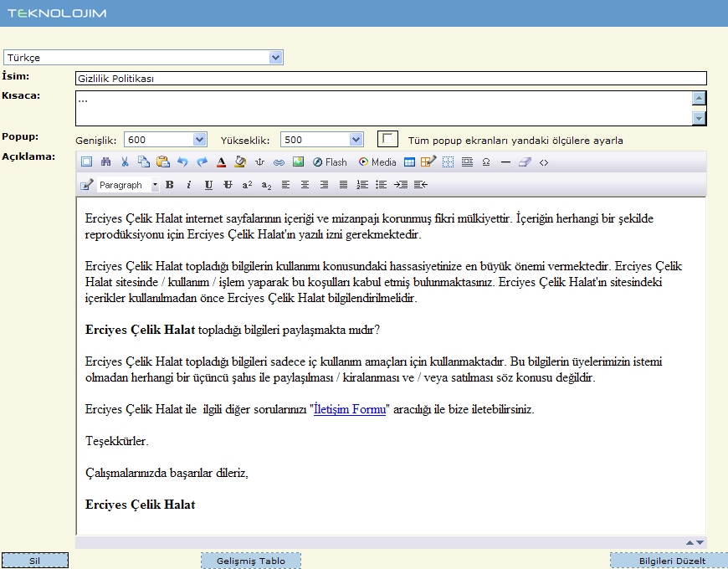Toggle HTML source view icon
Viewport: 728px width, 569px height.
tap(544, 162)
